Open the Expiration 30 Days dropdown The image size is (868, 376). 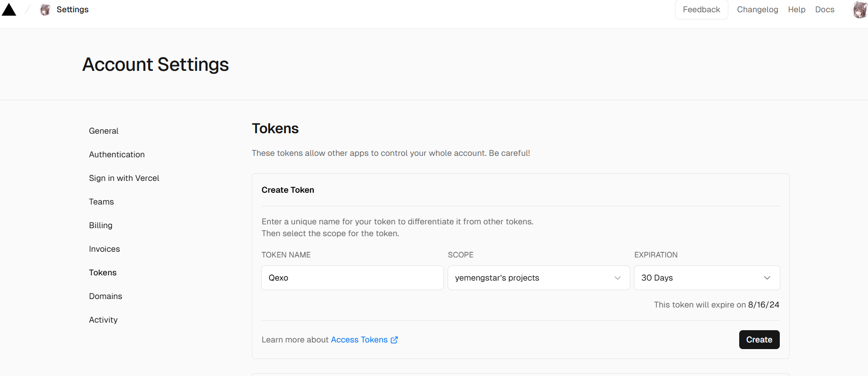[706, 278]
